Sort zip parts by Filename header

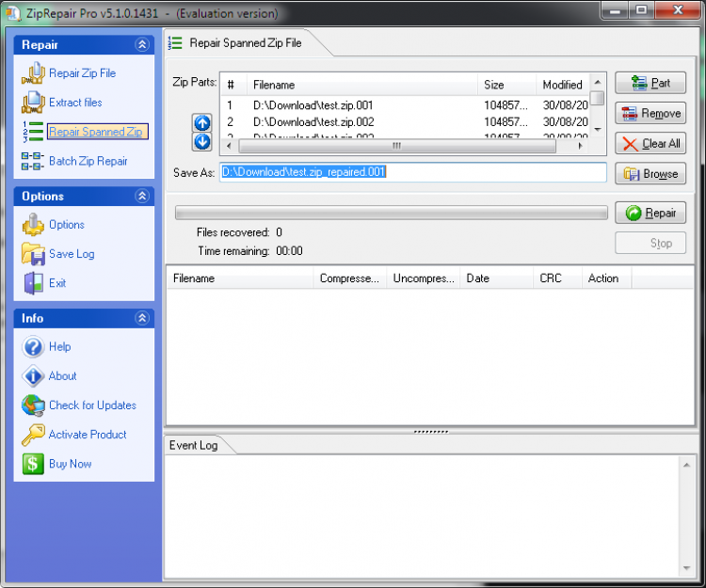pyautogui.click(x=362, y=85)
